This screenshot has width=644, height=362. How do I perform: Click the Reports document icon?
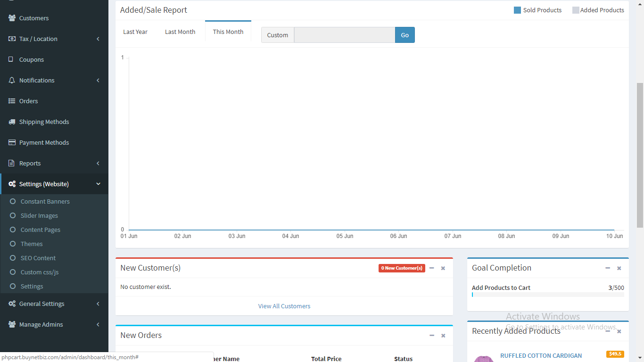pos(12,163)
